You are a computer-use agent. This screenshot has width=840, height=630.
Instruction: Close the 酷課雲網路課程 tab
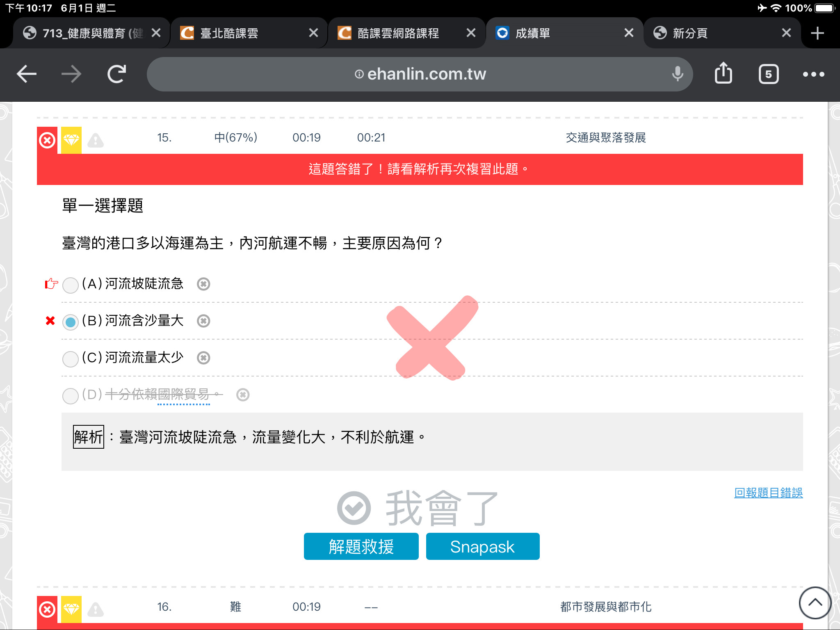(x=471, y=33)
